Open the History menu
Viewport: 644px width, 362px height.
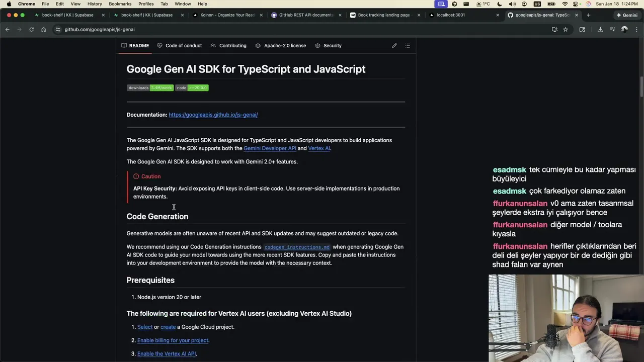[95, 4]
